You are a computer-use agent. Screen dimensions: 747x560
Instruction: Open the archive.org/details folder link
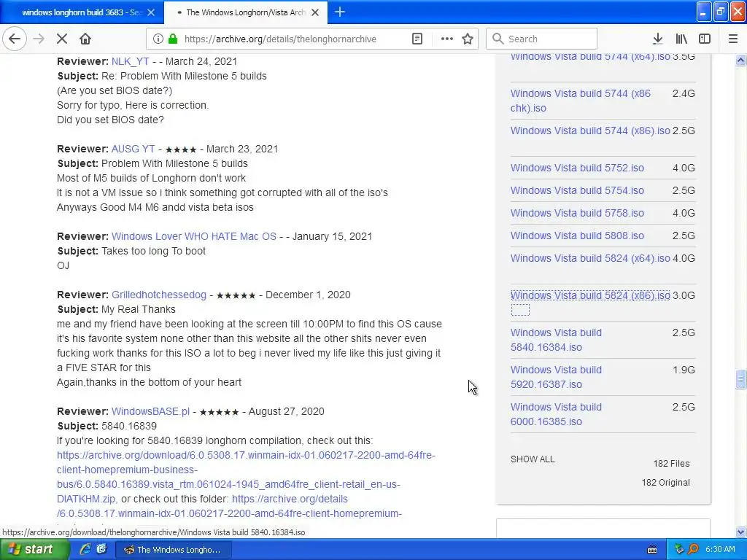pos(290,499)
